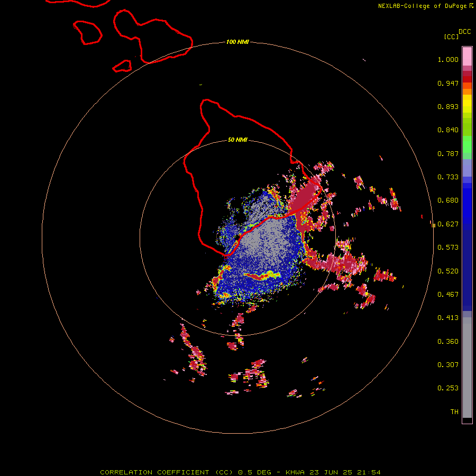Click the [CC] units label
The height and width of the screenshot is (476, 476).
click(x=451, y=36)
